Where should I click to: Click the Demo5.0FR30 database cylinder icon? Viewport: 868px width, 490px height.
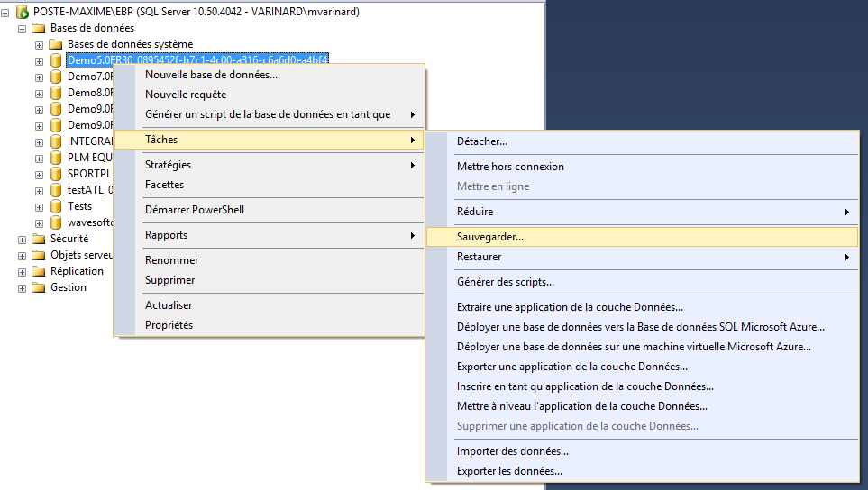click(56, 60)
